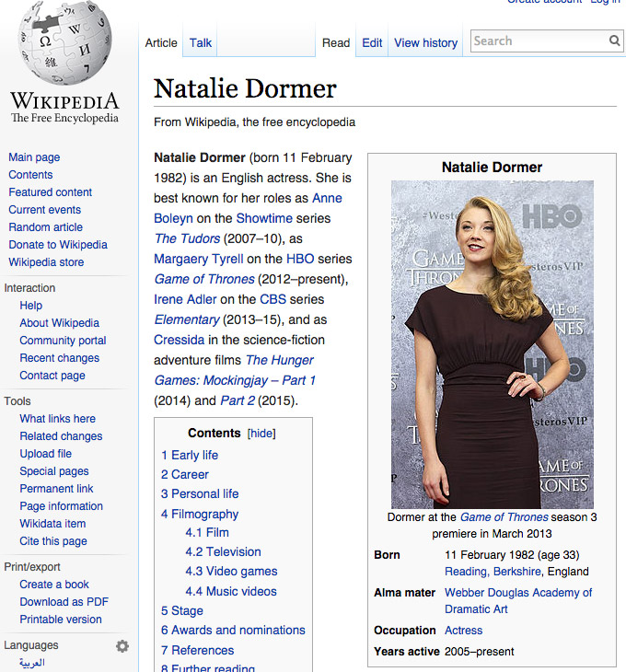This screenshot has height=672, width=626.
Task: Open Natalie Dormer infobox photo
Action: pyautogui.click(x=492, y=344)
